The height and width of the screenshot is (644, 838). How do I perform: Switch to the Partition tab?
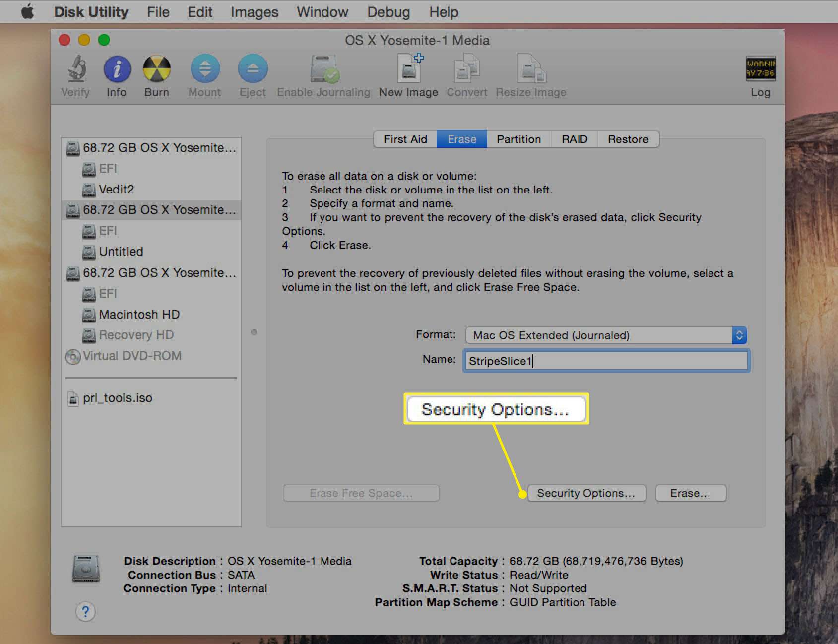pyautogui.click(x=519, y=139)
